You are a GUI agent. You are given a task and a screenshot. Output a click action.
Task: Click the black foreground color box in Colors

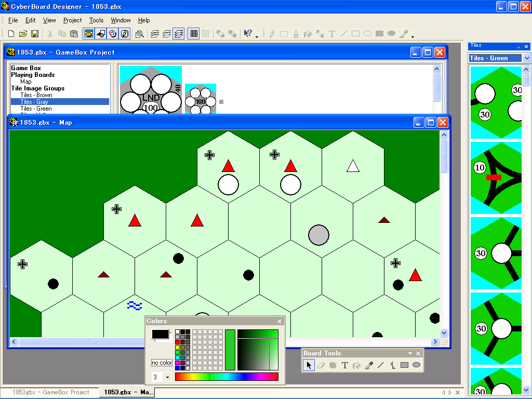[x=161, y=334]
